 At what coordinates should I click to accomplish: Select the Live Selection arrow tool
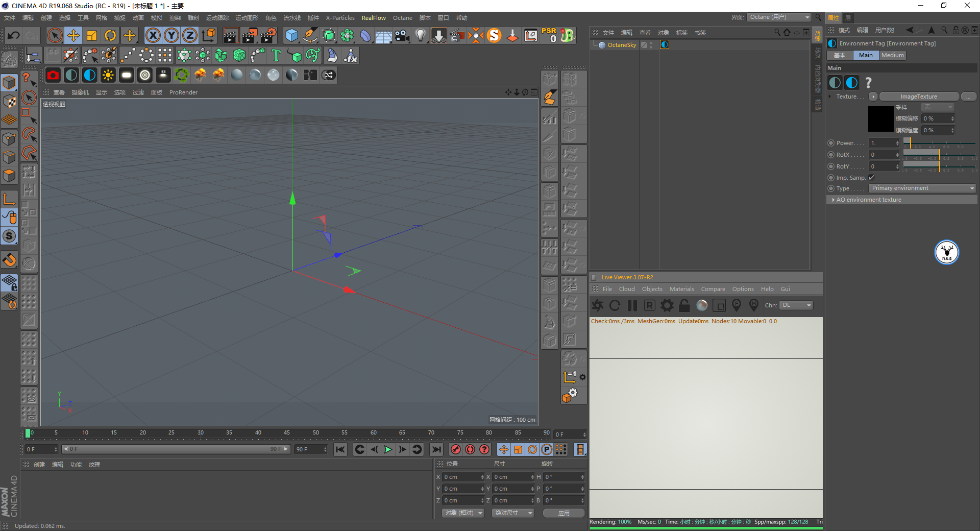coord(55,35)
